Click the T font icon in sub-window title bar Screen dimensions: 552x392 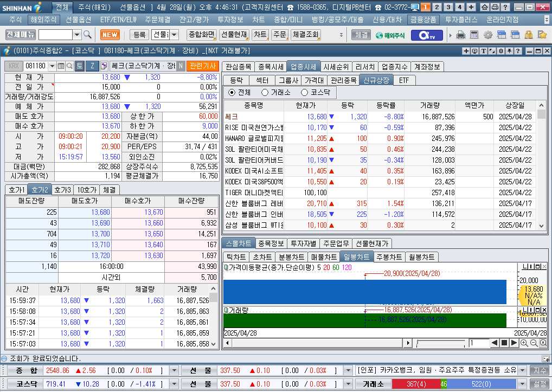[484, 51]
